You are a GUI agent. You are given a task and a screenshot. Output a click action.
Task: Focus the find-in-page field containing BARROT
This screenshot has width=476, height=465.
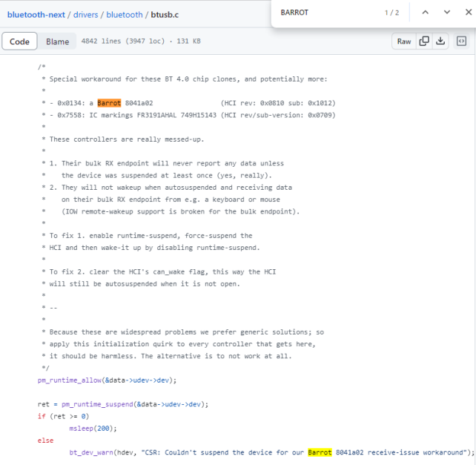(x=329, y=13)
